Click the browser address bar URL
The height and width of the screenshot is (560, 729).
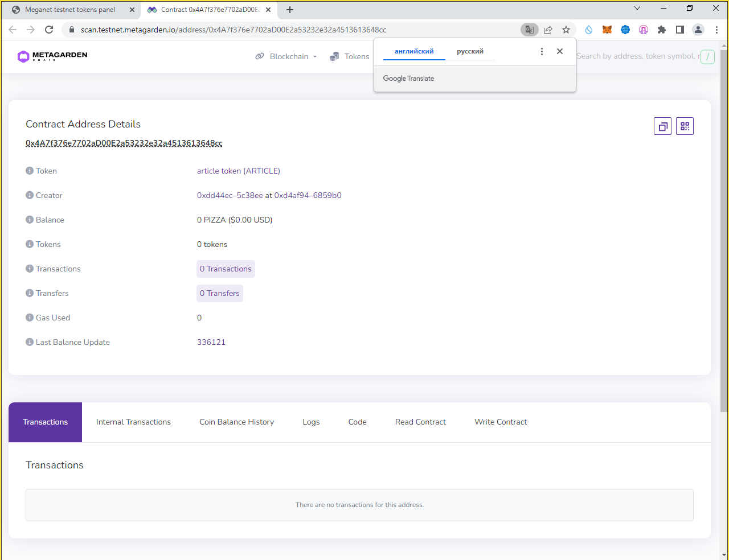tap(234, 30)
